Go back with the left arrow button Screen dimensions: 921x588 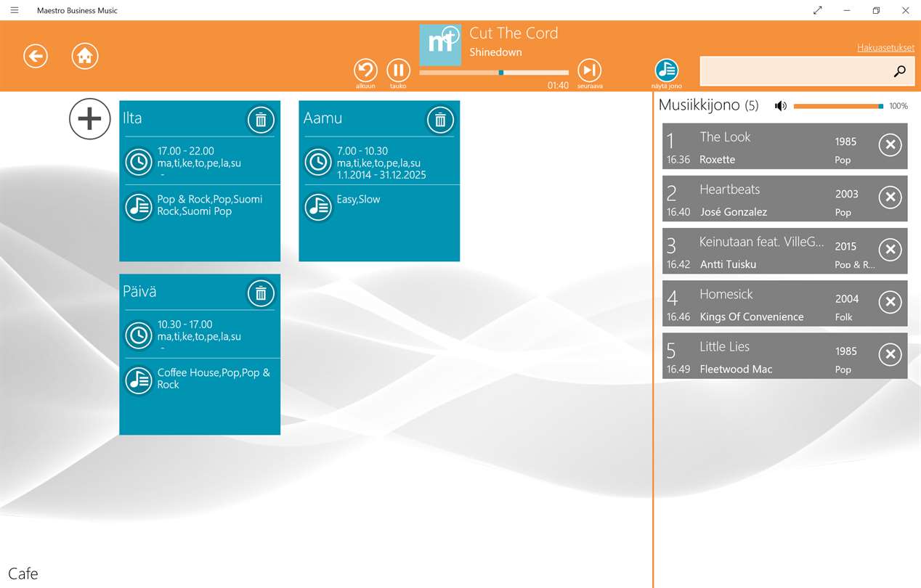(35, 56)
